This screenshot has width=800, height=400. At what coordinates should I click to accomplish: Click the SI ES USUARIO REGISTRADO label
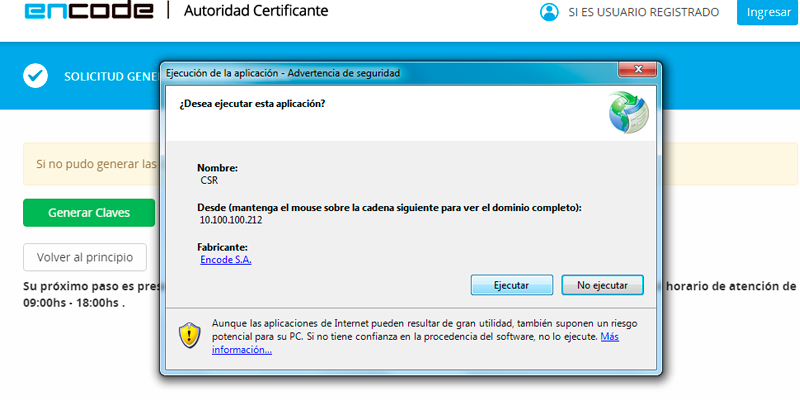pyautogui.click(x=643, y=13)
